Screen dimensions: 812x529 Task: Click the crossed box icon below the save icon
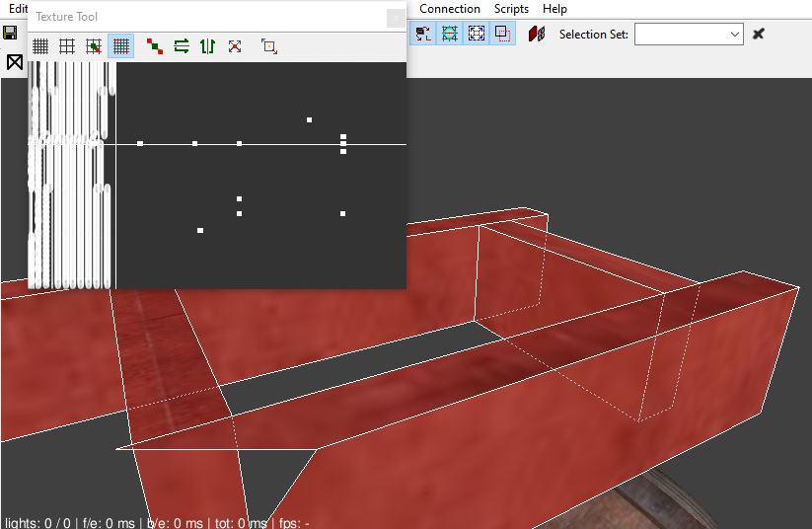tap(15, 63)
